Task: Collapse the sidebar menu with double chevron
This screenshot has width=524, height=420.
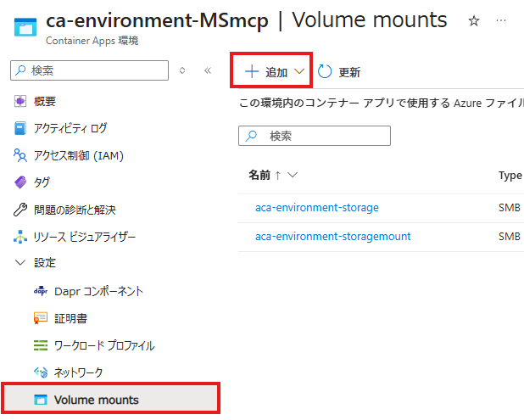Action: 208,70
